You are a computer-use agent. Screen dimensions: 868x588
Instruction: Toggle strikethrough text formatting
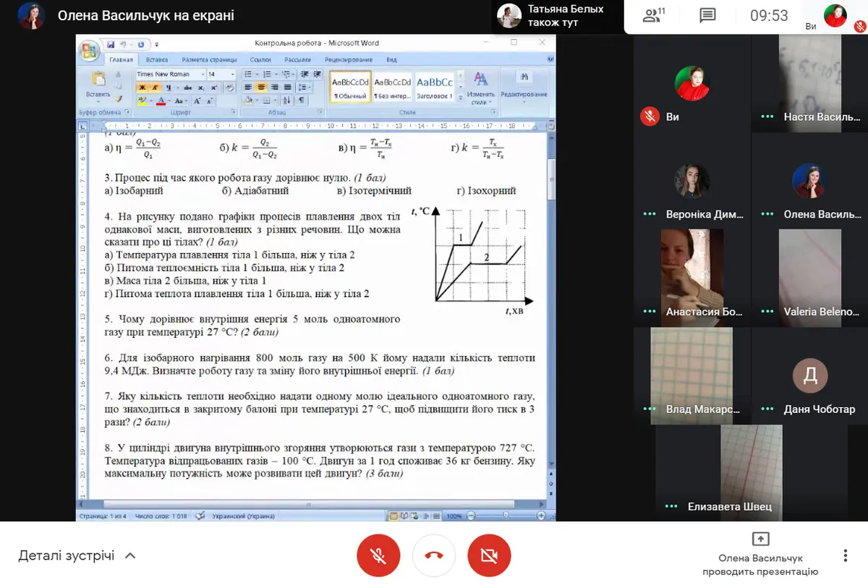tap(187, 88)
